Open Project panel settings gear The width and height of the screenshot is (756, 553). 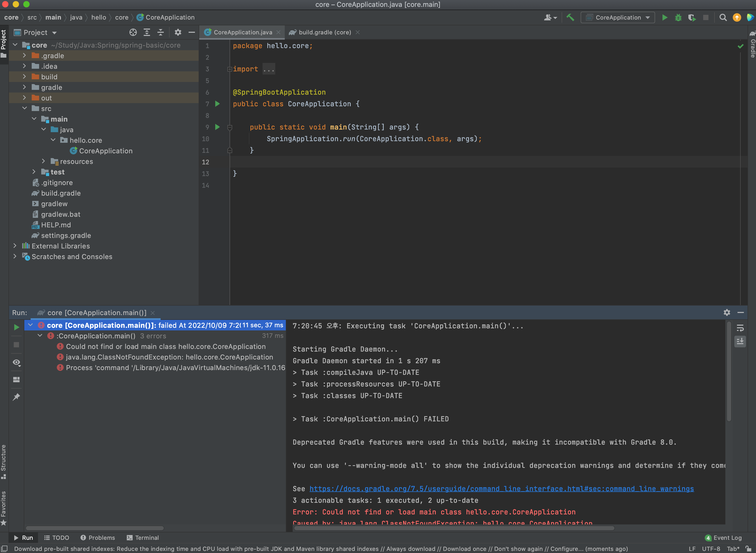pyautogui.click(x=178, y=32)
